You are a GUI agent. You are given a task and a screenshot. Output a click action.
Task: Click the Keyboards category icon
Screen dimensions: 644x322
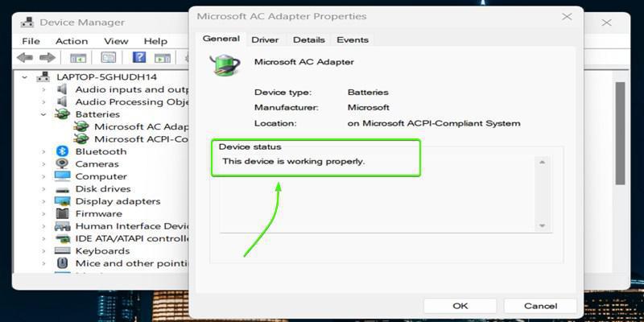(x=62, y=251)
